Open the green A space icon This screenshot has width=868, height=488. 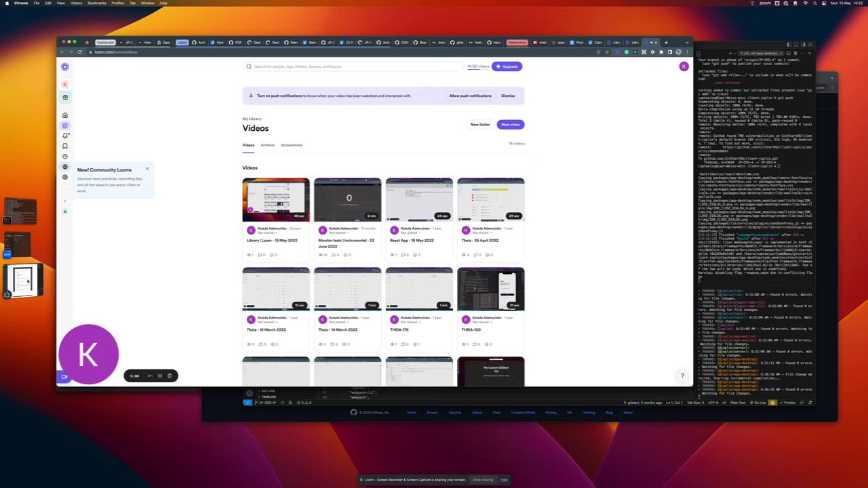pos(65,211)
